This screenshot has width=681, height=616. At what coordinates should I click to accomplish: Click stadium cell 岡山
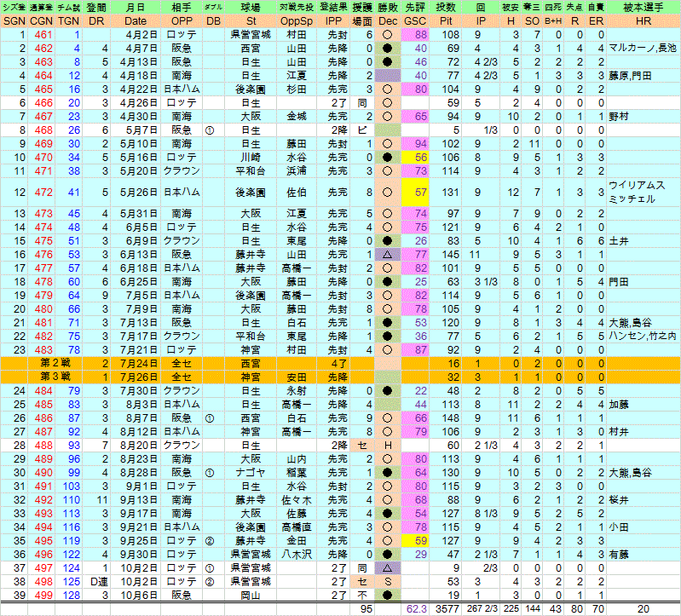pyautogui.click(x=251, y=596)
